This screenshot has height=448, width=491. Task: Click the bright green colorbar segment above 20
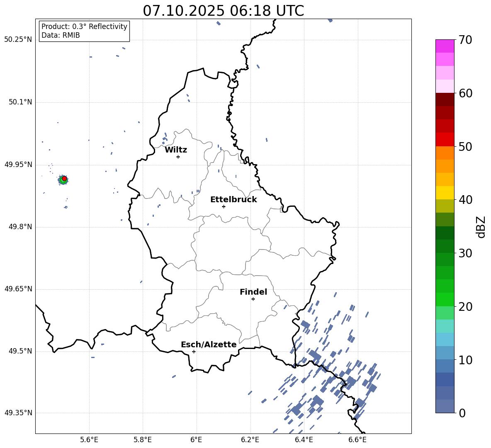click(x=445, y=299)
